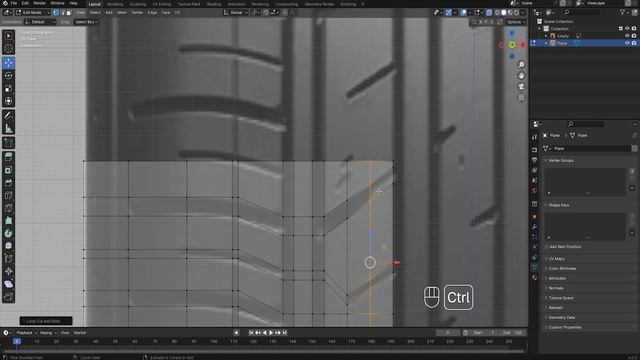Toggle X-ray display in viewport header
640x360 pixels.
pos(489,13)
